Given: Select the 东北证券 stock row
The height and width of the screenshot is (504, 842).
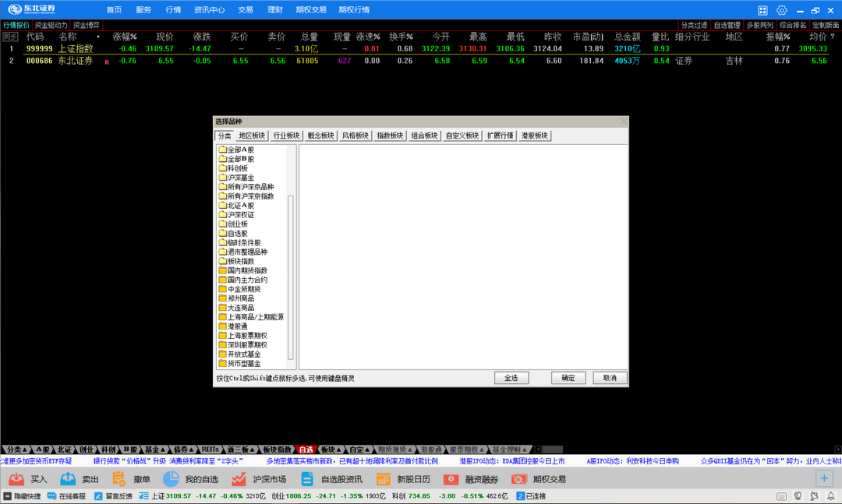Looking at the screenshot, I should [x=75, y=61].
